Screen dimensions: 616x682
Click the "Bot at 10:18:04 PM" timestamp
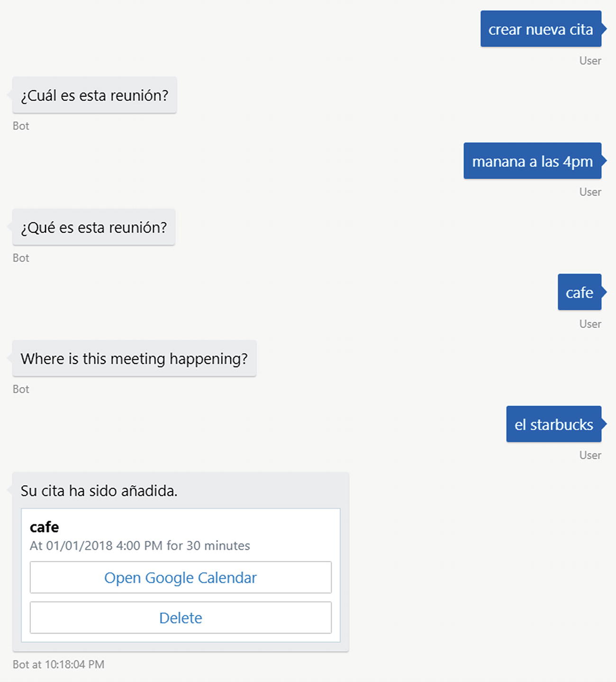coord(58,664)
